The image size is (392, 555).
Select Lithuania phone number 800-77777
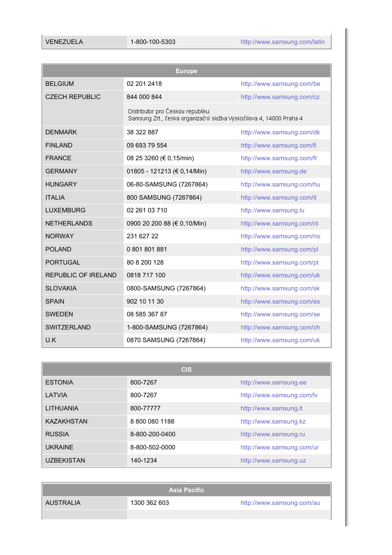(145, 408)
